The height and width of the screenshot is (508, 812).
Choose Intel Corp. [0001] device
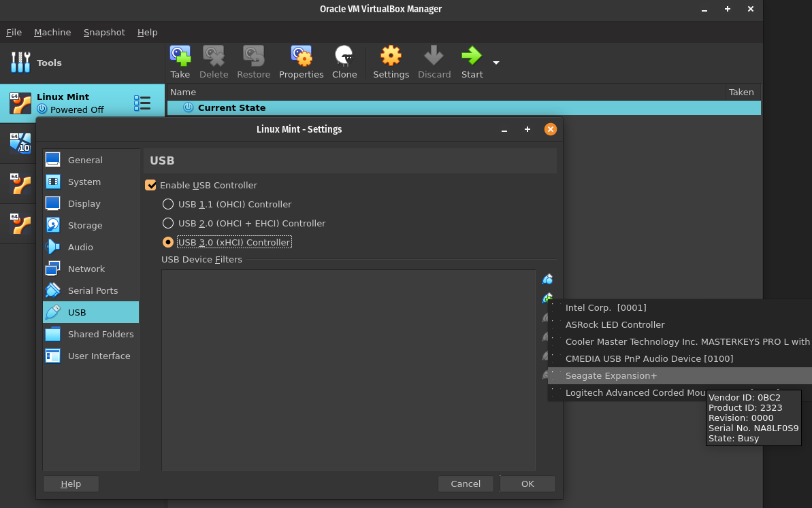pos(680,307)
